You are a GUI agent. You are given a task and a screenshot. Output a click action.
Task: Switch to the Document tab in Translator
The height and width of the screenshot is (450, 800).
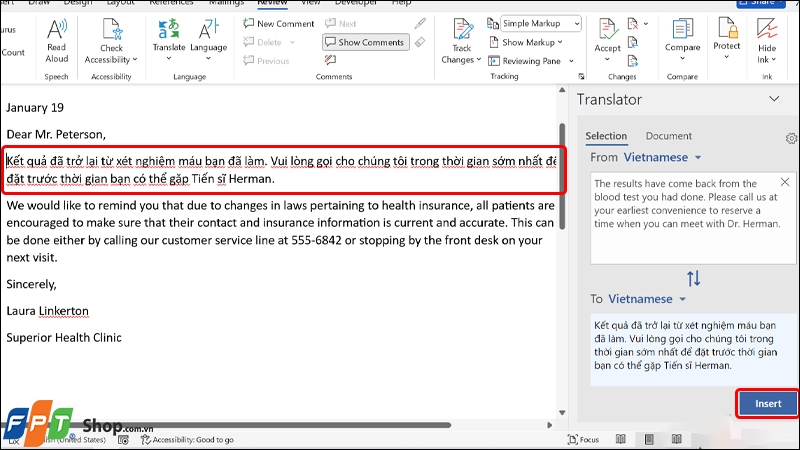point(668,136)
